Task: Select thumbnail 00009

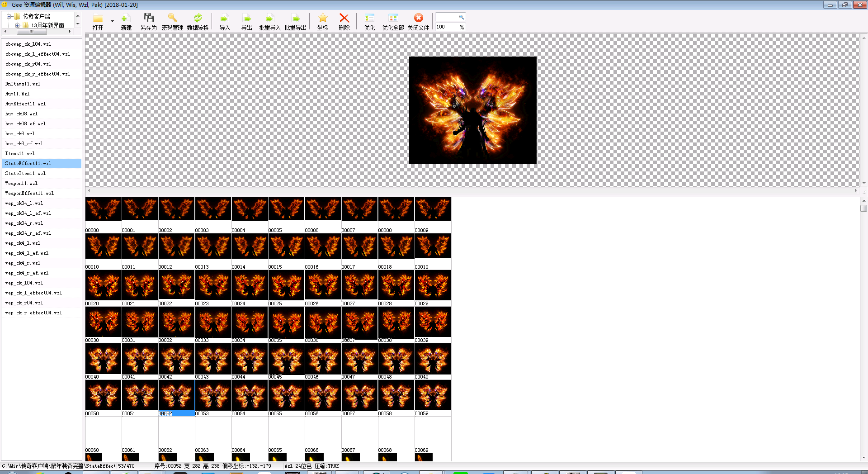Action: coord(433,214)
